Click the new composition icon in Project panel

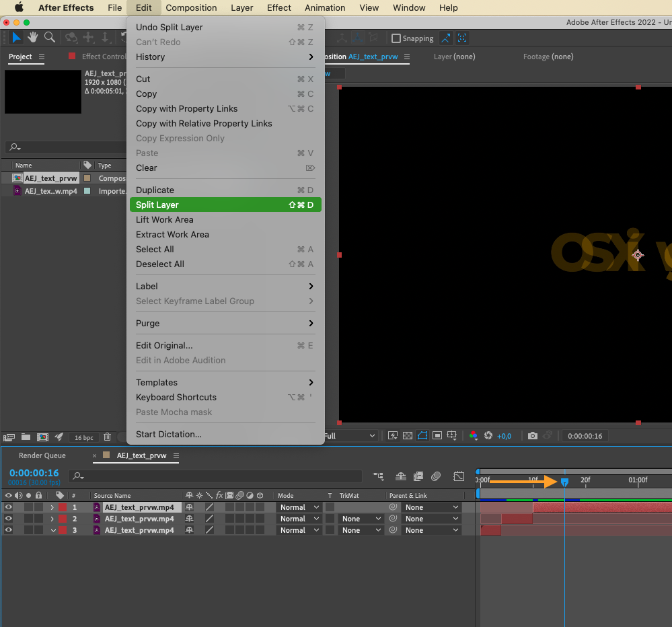click(42, 437)
